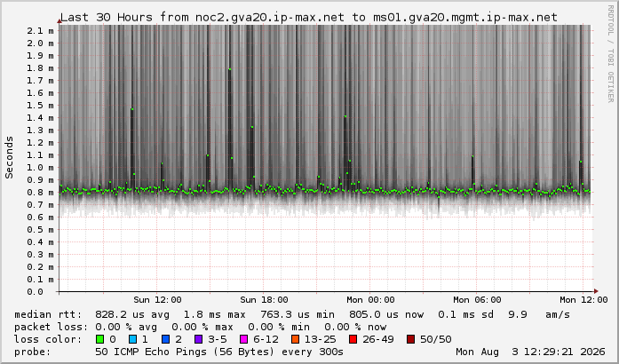Click the '2.1 m' y-axis value
This screenshot has width=619, height=364.
click(x=40, y=31)
